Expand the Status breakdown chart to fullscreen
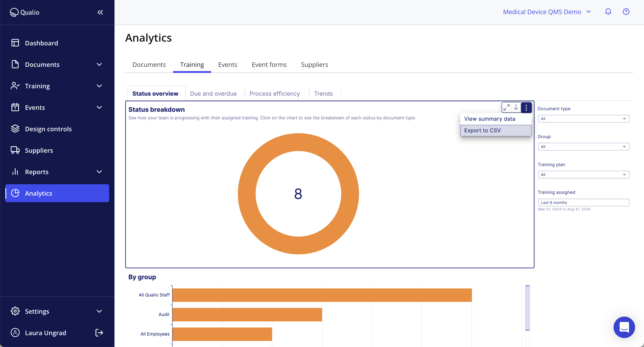Screen dimensions: 644x347 pos(507,108)
